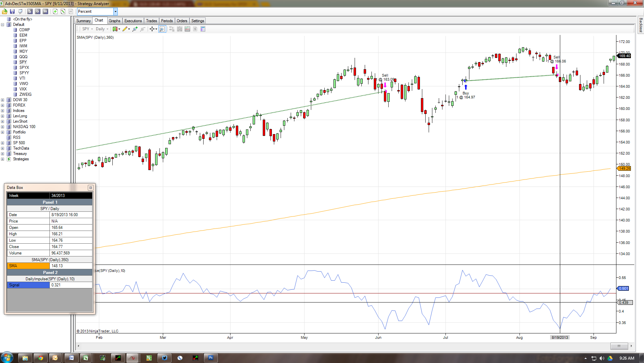Expand the Strategies node

click(x=3, y=159)
